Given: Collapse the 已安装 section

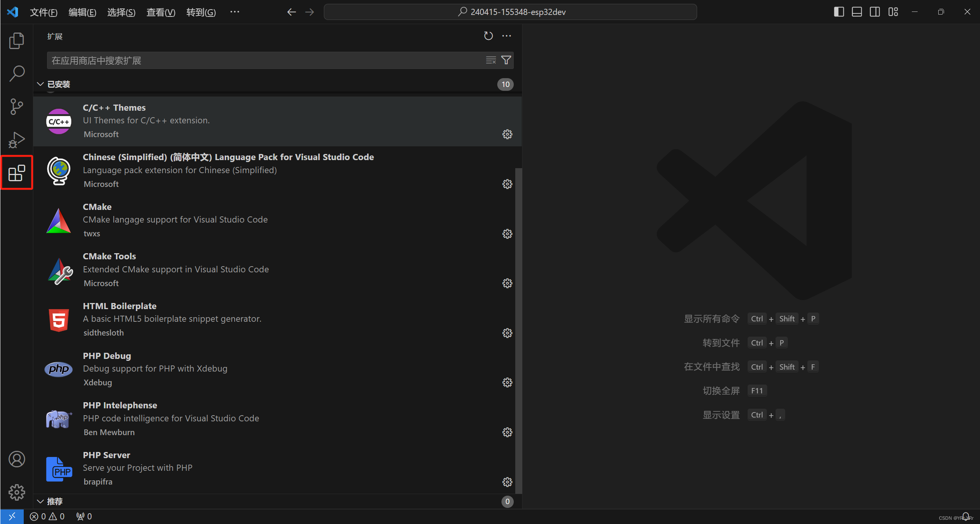Looking at the screenshot, I should tap(54, 84).
